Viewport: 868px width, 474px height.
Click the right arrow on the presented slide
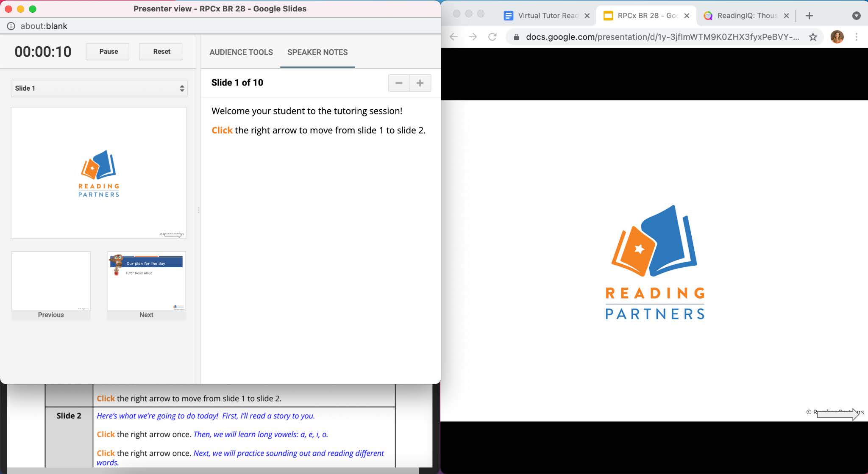click(x=838, y=414)
